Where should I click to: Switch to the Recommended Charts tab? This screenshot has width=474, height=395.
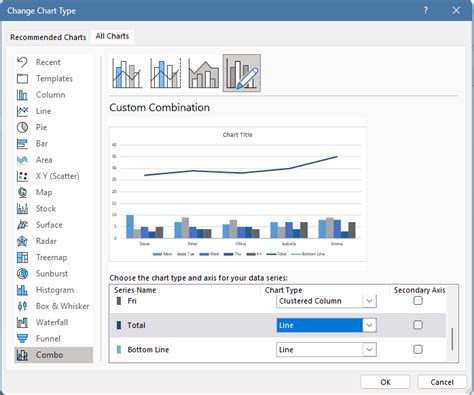pos(48,37)
